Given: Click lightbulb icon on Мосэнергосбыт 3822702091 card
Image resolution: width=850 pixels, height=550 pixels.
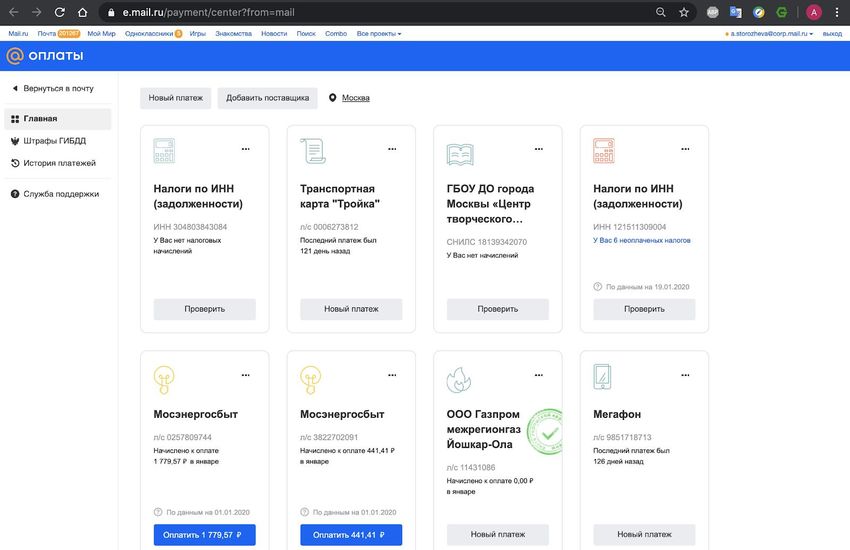Looking at the screenshot, I should [311, 379].
